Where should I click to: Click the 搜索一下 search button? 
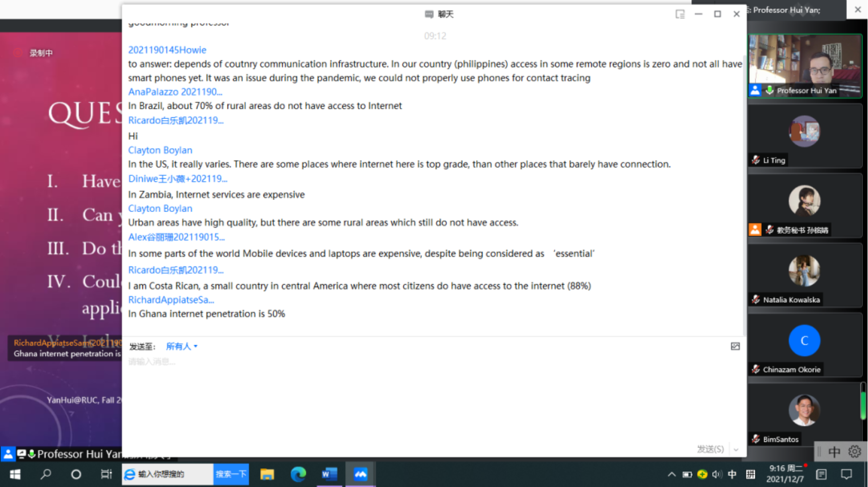tap(231, 474)
